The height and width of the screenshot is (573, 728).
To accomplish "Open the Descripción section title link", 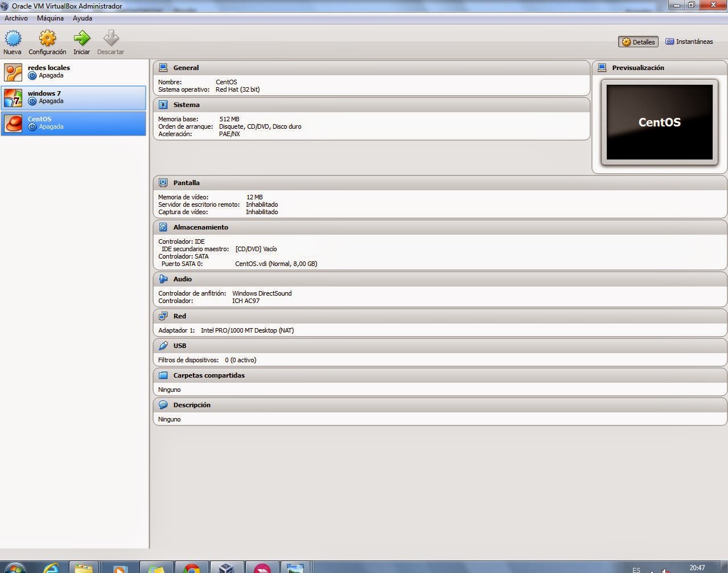I will [192, 405].
